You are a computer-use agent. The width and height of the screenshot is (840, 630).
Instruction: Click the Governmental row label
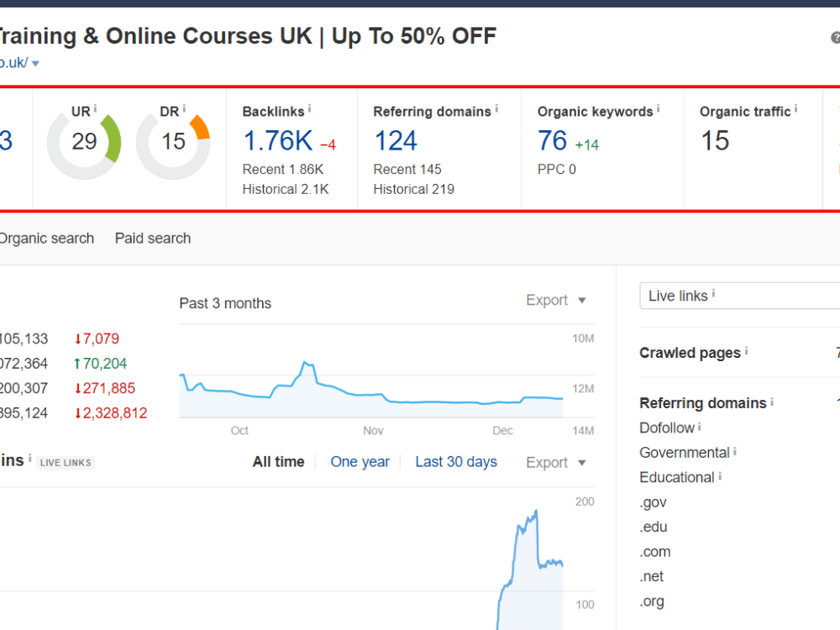click(x=685, y=453)
